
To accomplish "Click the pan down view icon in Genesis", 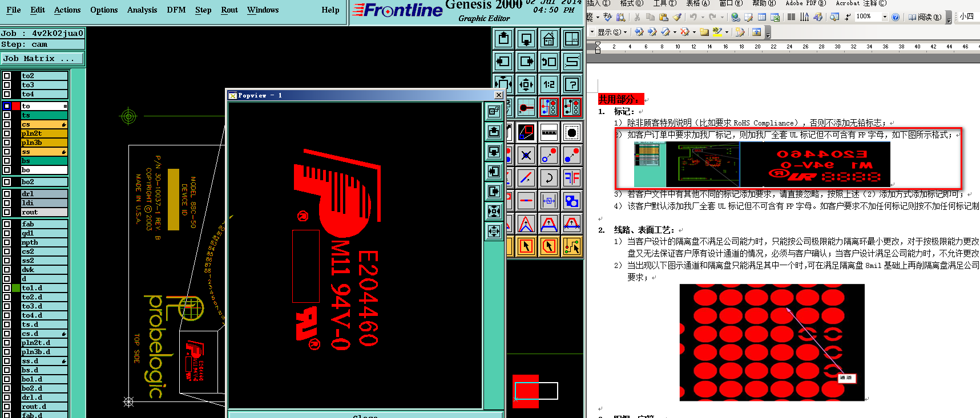I will [x=526, y=38].
